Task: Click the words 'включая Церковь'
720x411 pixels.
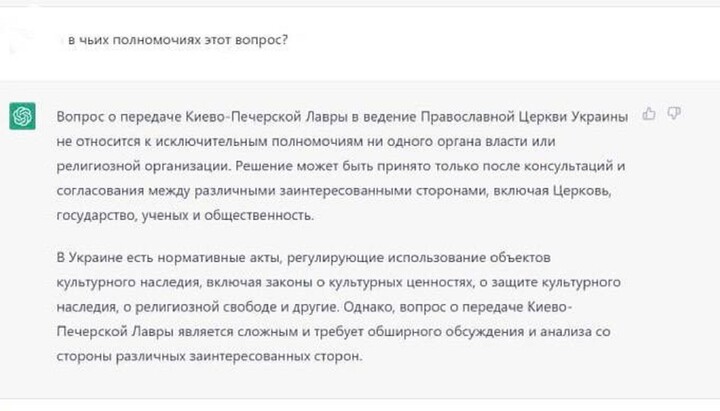Action: point(552,191)
